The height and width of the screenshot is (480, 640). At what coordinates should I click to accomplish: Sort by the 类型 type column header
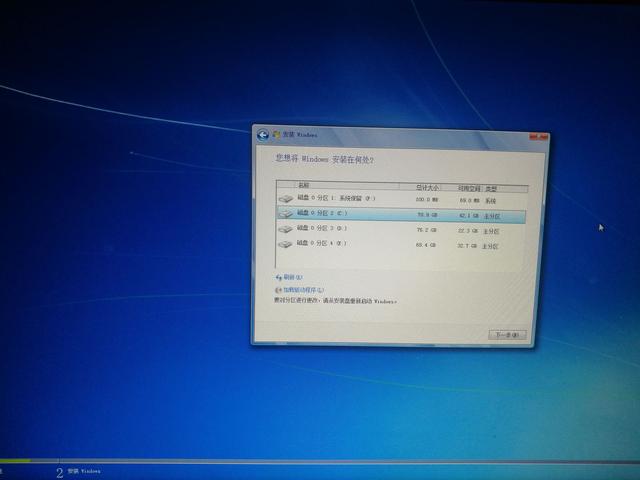pyautogui.click(x=505, y=189)
